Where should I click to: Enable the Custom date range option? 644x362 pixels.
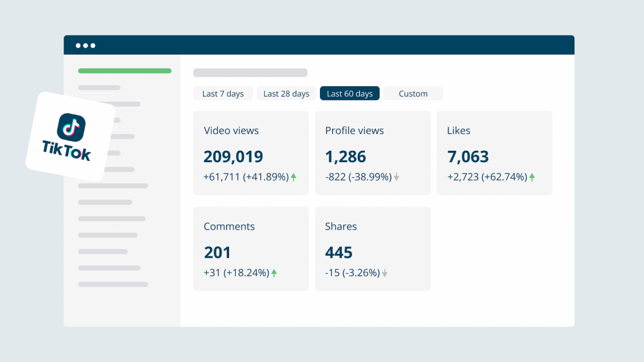pos(413,93)
